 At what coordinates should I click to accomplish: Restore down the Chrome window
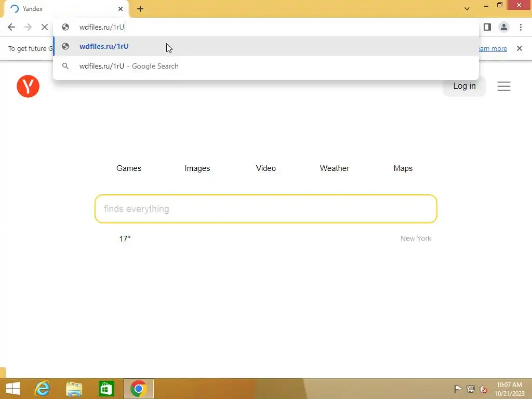coord(499,5)
